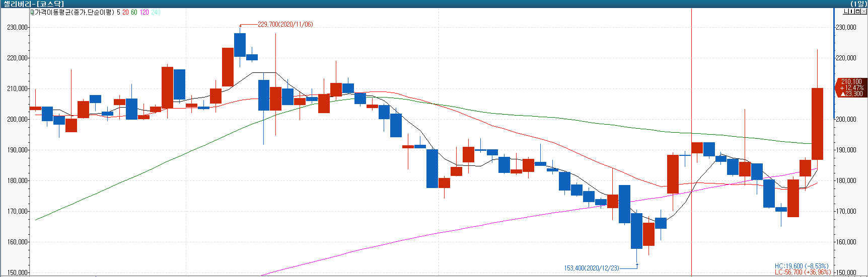The width and height of the screenshot is (868, 277).
Task: Click the 229,700 high price annotation
Action: 285,24
